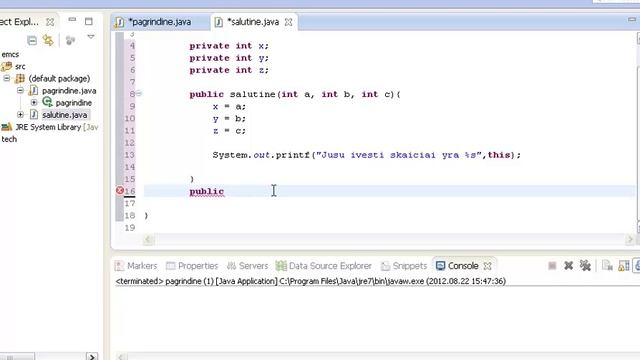The image size is (640, 360).
Task: Close the salutine.java editor tab
Action: 289,22
